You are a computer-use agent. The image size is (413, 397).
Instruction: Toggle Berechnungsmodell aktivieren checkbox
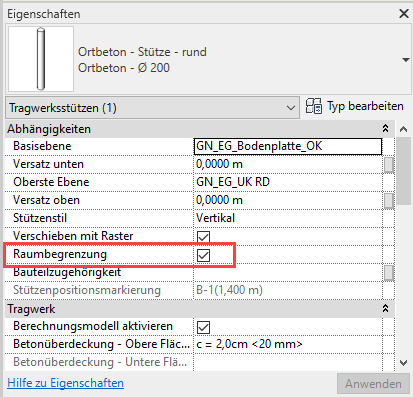point(203,327)
